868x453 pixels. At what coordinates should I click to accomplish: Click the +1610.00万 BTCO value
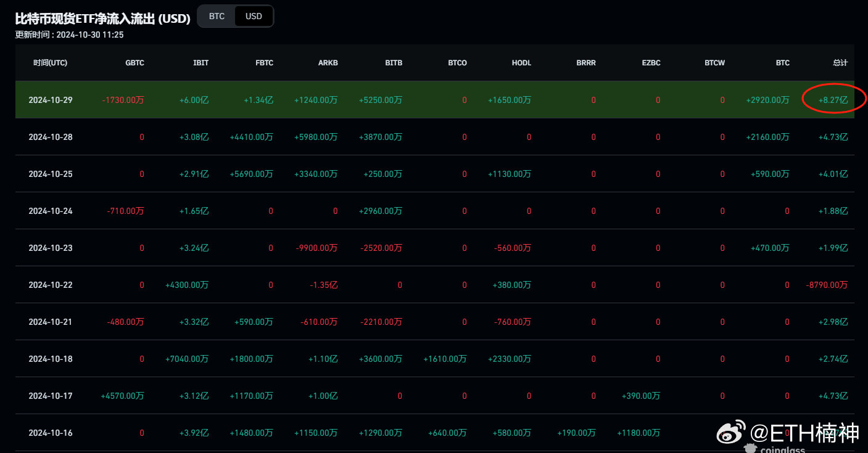click(445, 359)
